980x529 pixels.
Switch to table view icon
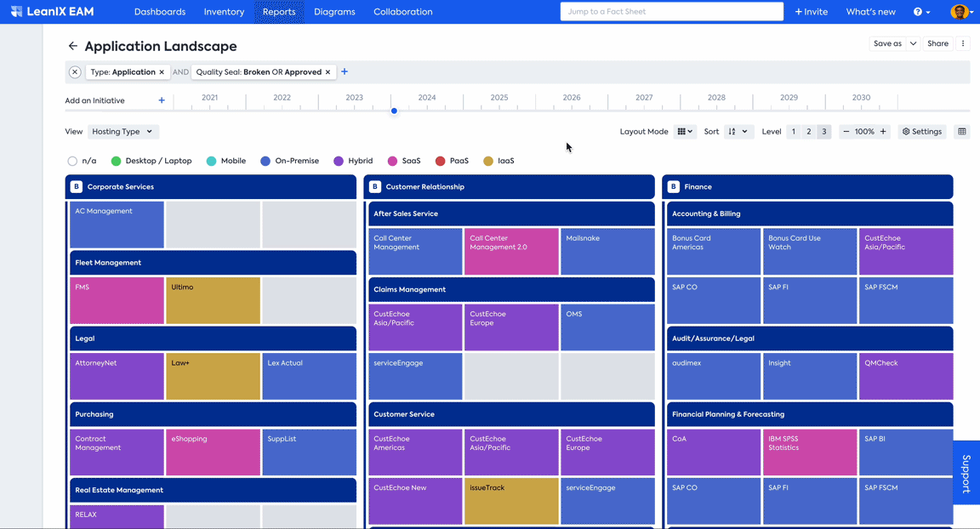pyautogui.click(x=962, y=132)
